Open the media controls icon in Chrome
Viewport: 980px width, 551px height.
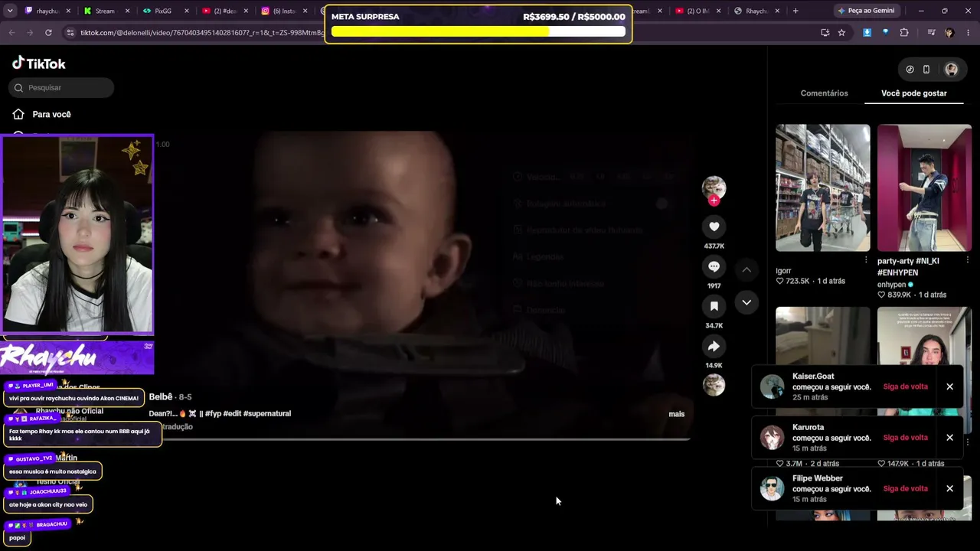(931, 33)
